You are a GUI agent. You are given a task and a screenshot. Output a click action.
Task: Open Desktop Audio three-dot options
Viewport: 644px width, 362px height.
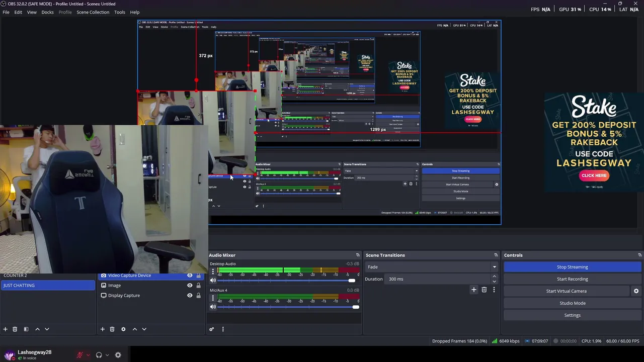(x=213, y=271)
